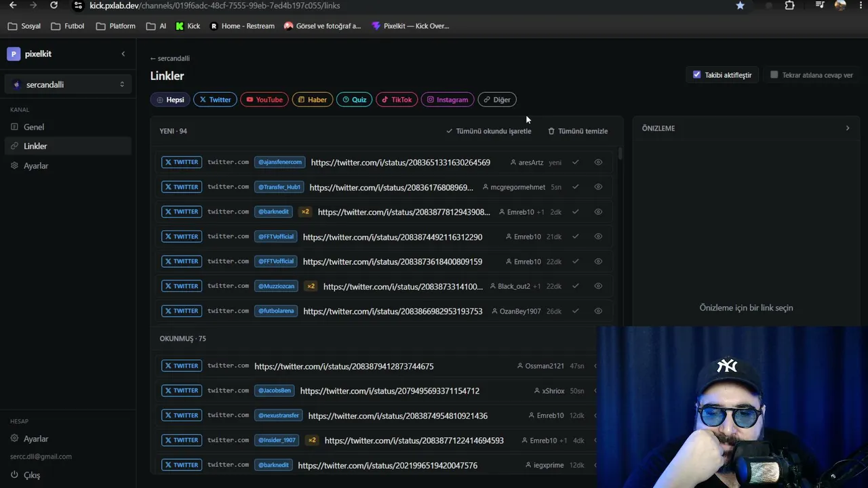Open the @Transfer_Hub1 handle tag
This screenshot has height=488, width=868.
pyautogui.click(x=279, y=187)
